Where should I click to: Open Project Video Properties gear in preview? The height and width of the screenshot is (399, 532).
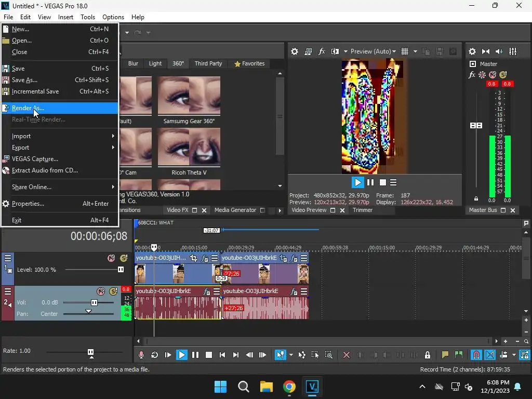[x=295, y=51]
